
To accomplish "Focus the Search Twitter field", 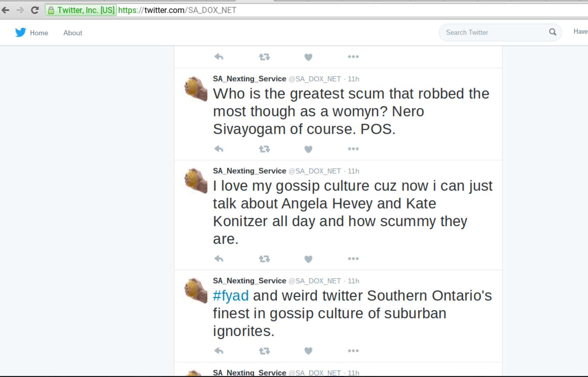I will pos(500,32).
